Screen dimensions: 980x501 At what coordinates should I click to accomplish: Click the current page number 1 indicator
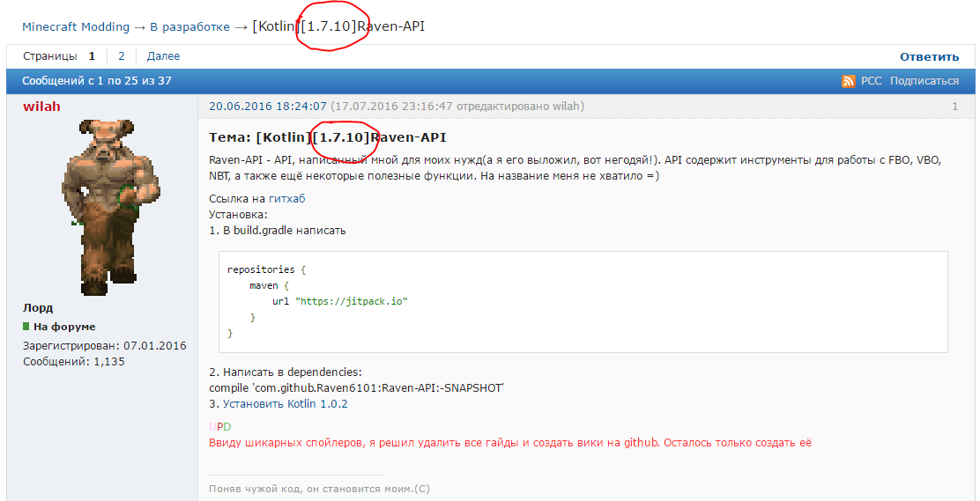click(92, 56)
